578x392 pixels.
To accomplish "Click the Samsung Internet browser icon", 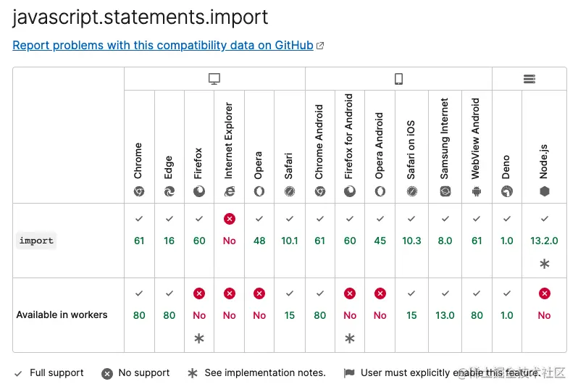I will pos(445,191).
